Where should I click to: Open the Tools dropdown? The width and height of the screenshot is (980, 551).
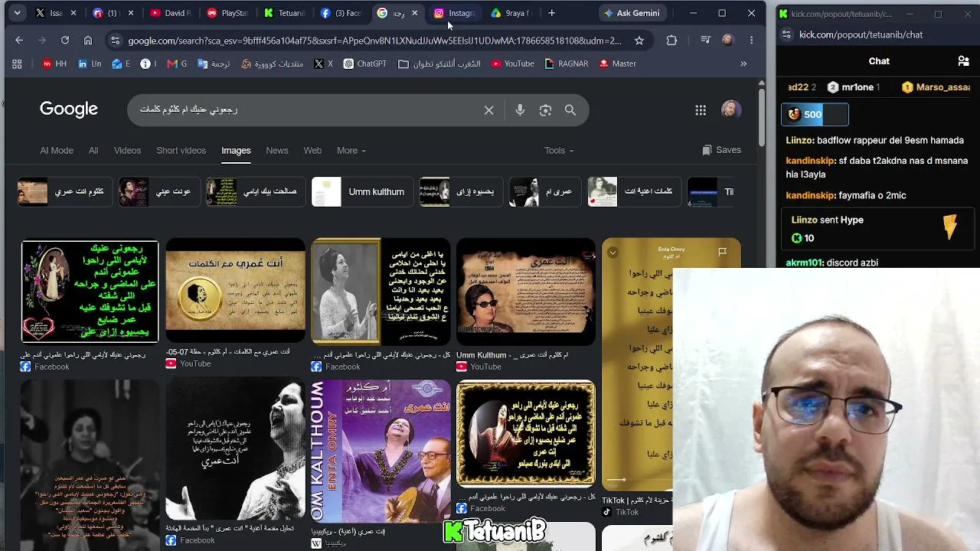(559, 151)
